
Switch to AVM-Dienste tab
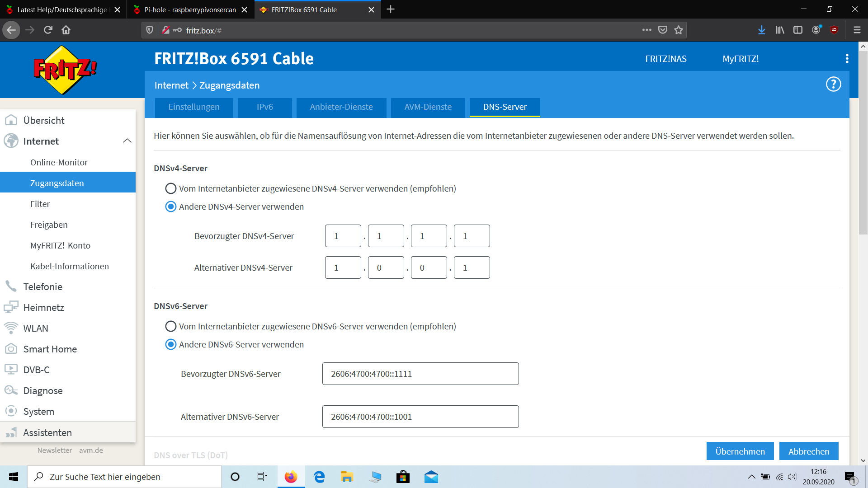[428, 108]
